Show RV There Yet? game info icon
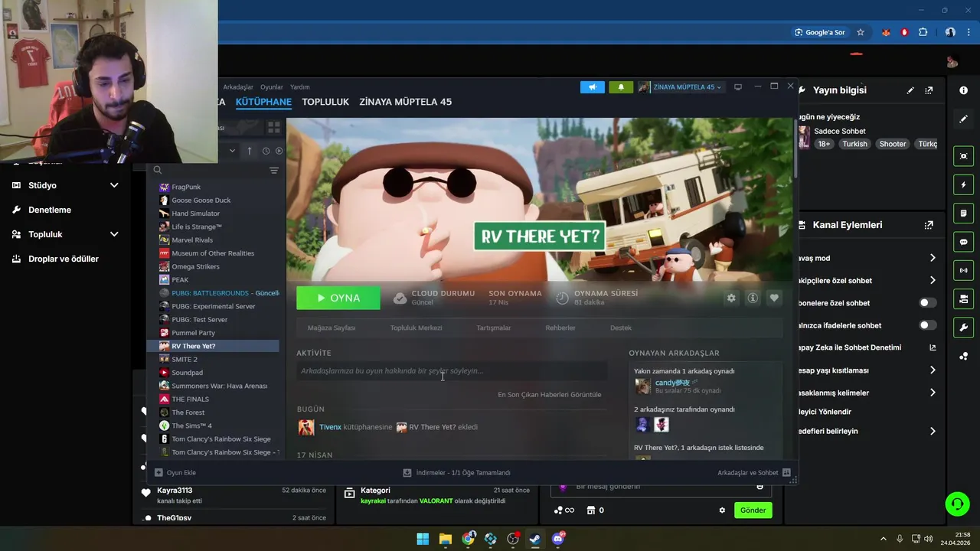This screenshot has height=551, width=980. [753, 298]
